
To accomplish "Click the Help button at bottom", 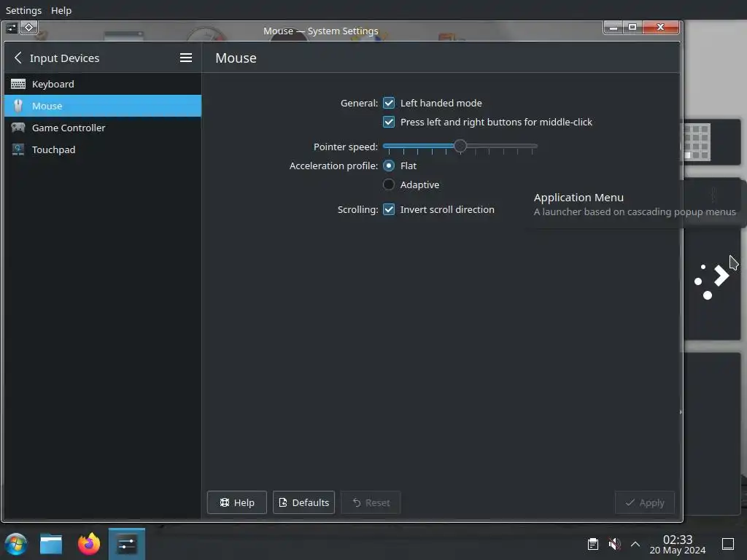I will pos(237,502).
